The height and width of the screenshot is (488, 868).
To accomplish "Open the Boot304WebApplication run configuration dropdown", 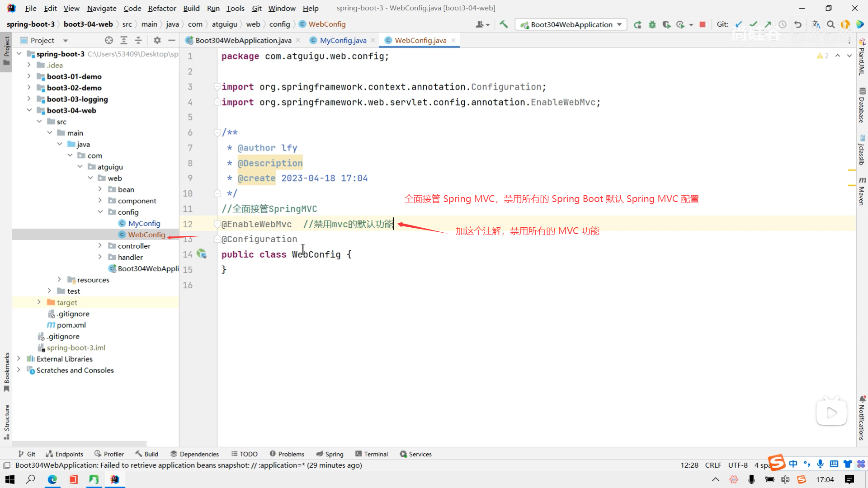I will click(571, 24).
